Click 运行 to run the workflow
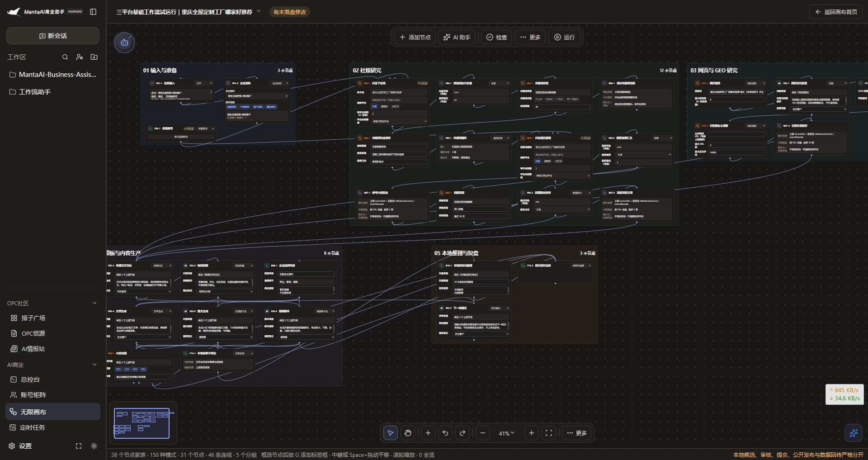Screen dimensions: 868x460 click(564, 37)
